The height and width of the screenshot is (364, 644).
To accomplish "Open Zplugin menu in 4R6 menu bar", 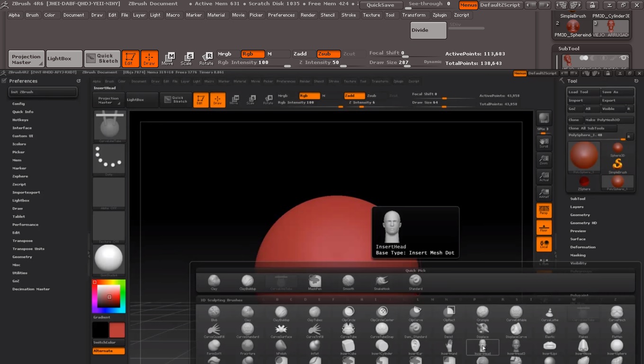I will [x=439, y=15].
